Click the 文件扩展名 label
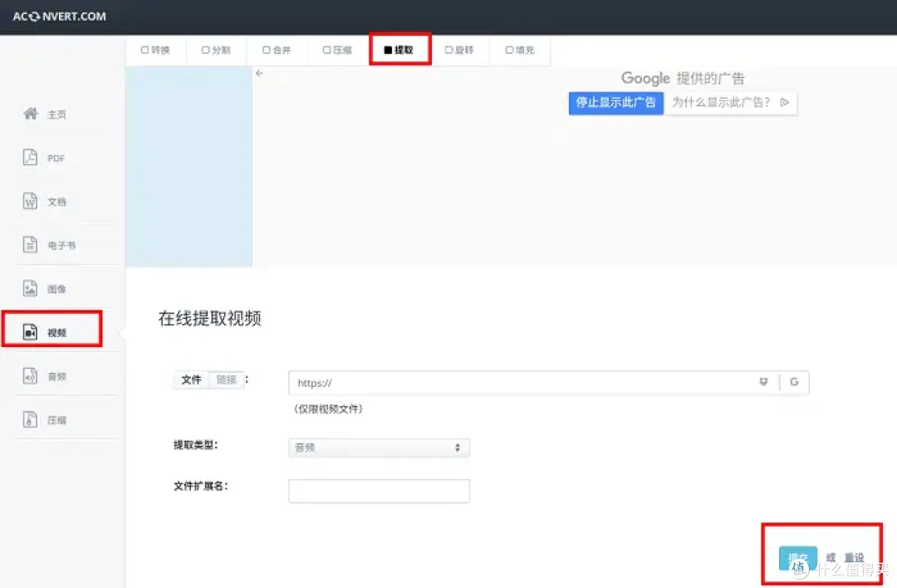Screen dimensions: 897x588 pos(201,486)
